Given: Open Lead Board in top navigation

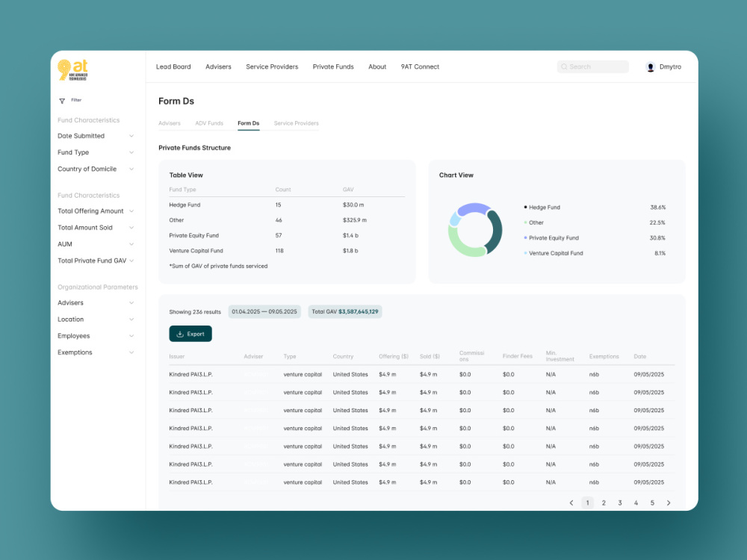Looking at the screenshot, I should 173,66.
